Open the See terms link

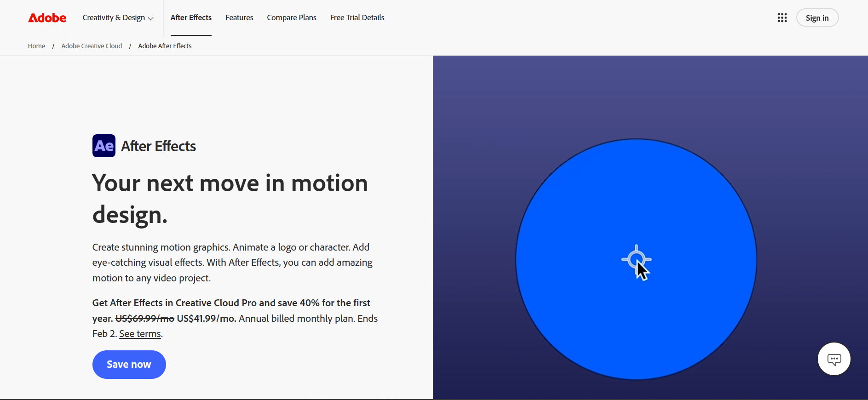pos(140,334)
